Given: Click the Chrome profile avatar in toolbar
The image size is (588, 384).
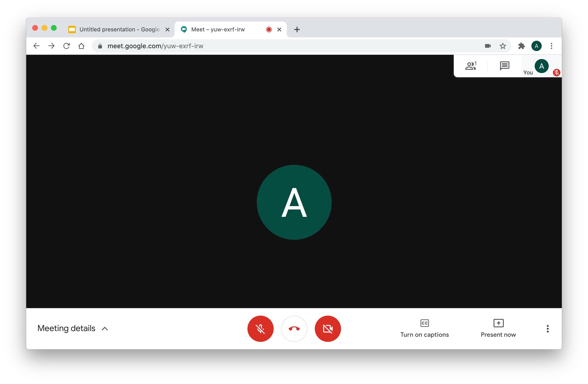Looking at the screenshot, I should tap(536, 46).
